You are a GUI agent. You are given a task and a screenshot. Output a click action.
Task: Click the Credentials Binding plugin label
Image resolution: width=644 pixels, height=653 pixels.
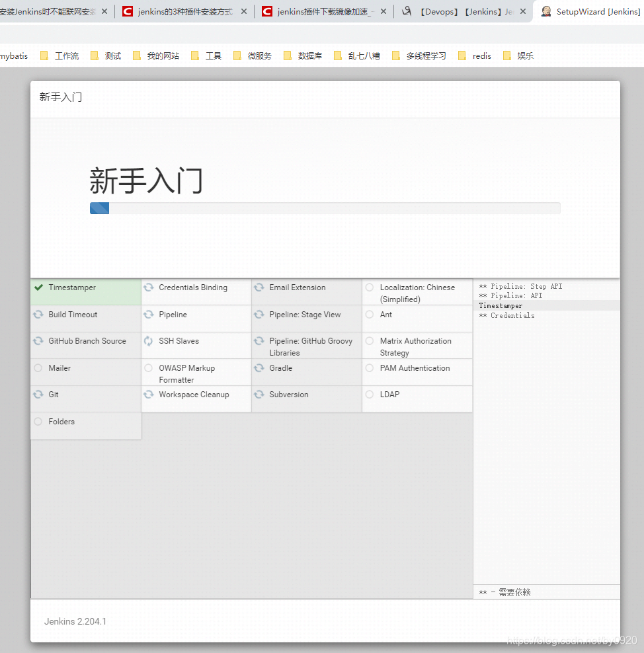point(193,288)
